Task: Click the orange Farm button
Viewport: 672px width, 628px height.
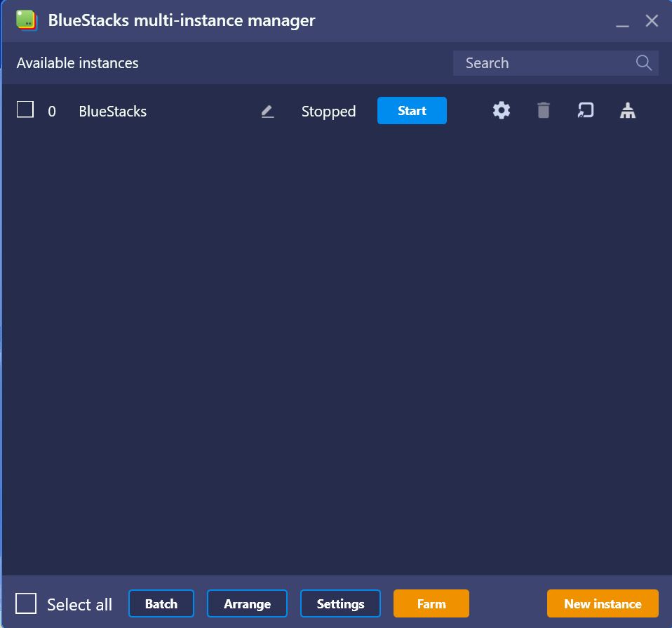Action: click(431, 603)
